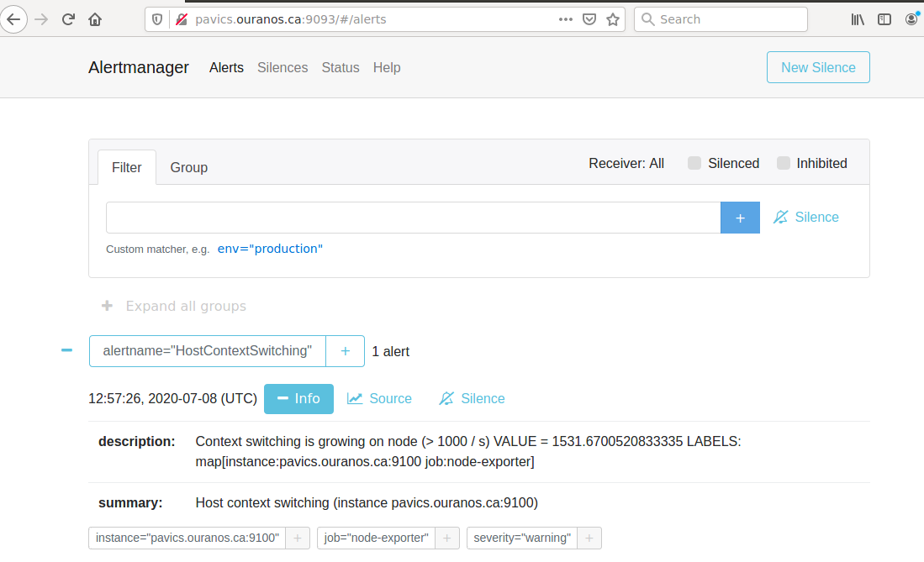Click the env="production" example matcher link
This screenshot has height=562, width=924.
tap(269, 249)
